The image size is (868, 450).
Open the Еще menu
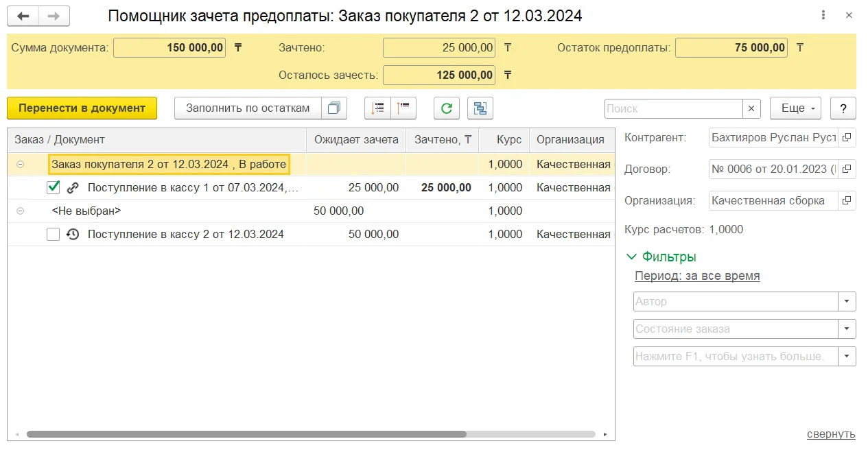(795, 108)
